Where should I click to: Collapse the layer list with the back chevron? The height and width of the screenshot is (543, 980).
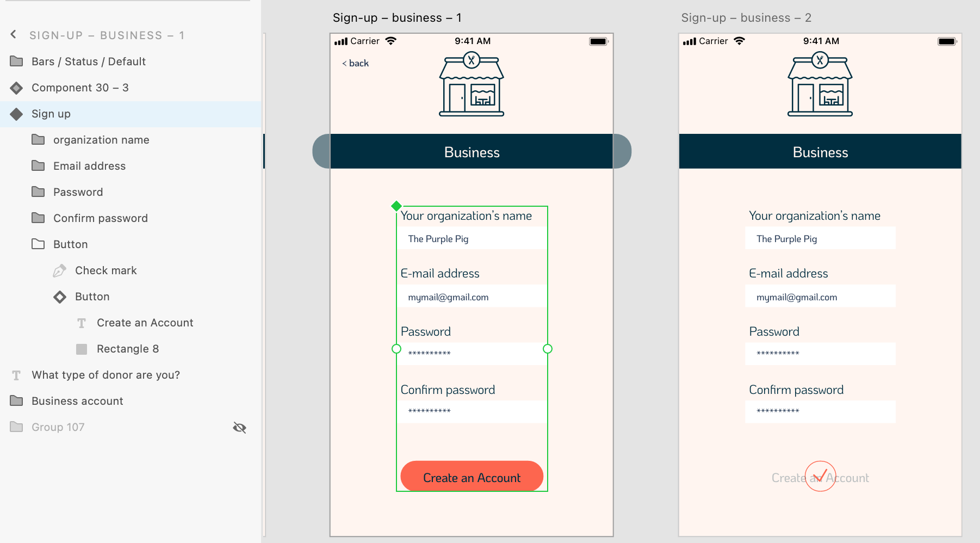pyautogui.click(x=13, y=34)
